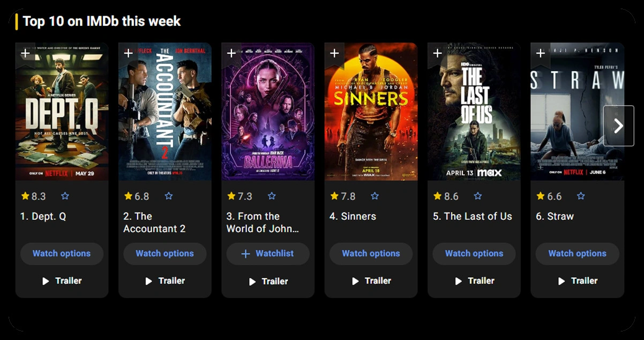Rate Straw using the outlined star
The height and width of the screenshot is (340, 644).
pos(581,196)
